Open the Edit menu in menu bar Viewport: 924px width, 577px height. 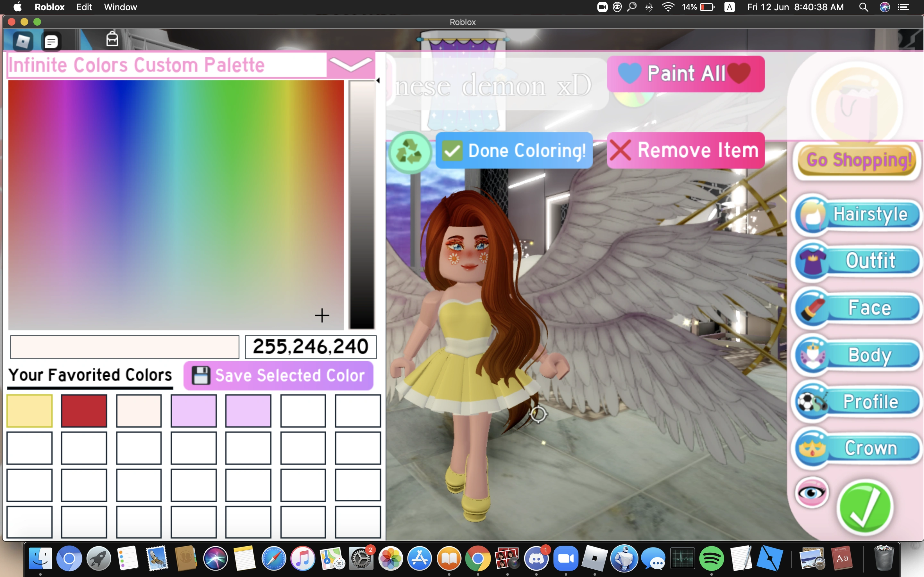[x=84, y=7]
